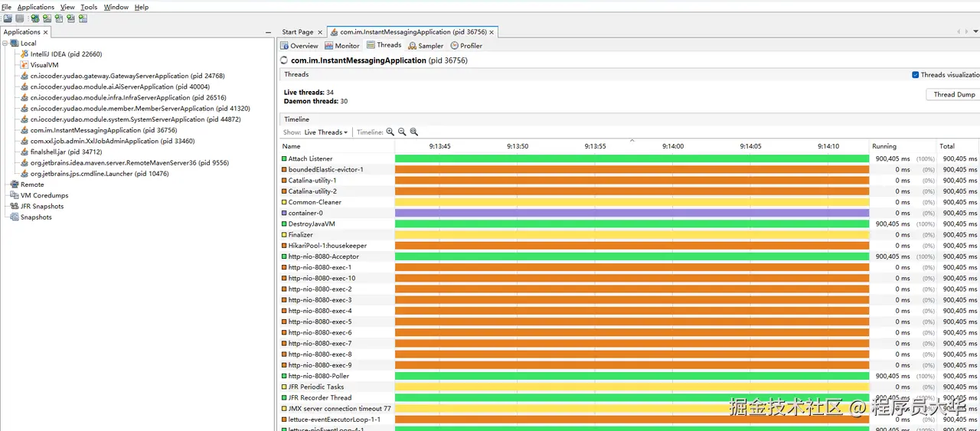Screen dimensions: 980x431
Task: Select SystemServerApplication (pid 44872) in tree
Action: pyautogui.click(x=136, y=119)
